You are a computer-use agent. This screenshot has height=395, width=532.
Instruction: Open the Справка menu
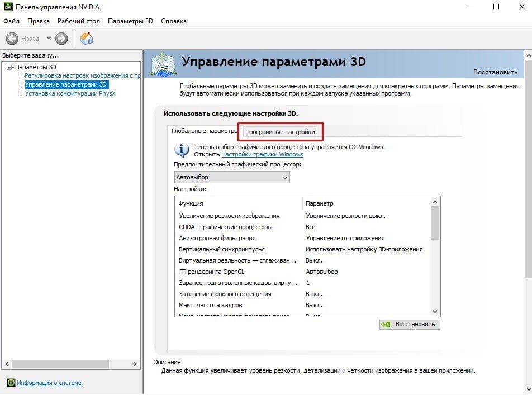pos(174,21)
